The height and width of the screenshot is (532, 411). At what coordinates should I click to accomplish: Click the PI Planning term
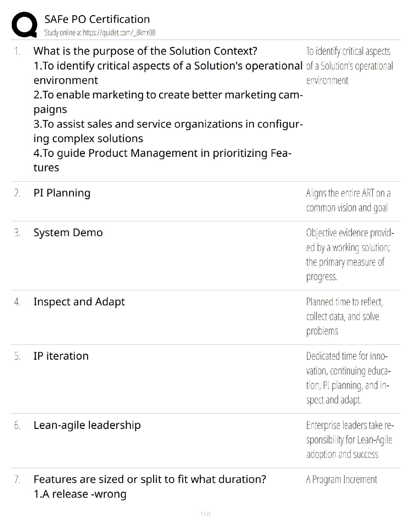point(62,193)
